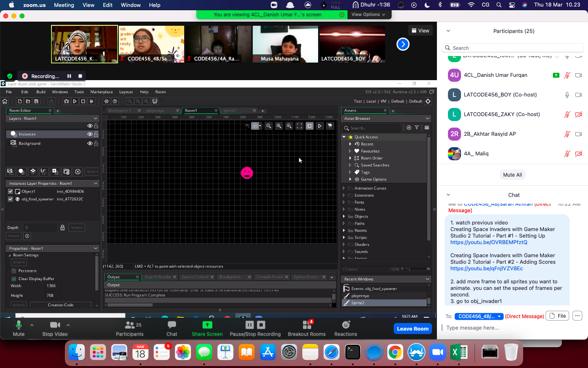Screen dimensions: 588x368
Task: Open the Asset Browser dropdown
Action: point(428,119)
